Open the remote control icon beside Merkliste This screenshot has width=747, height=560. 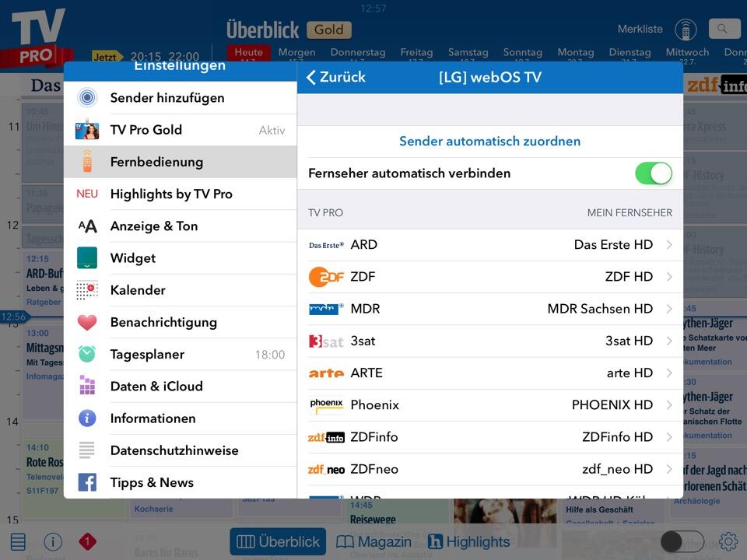click(686, 30)
